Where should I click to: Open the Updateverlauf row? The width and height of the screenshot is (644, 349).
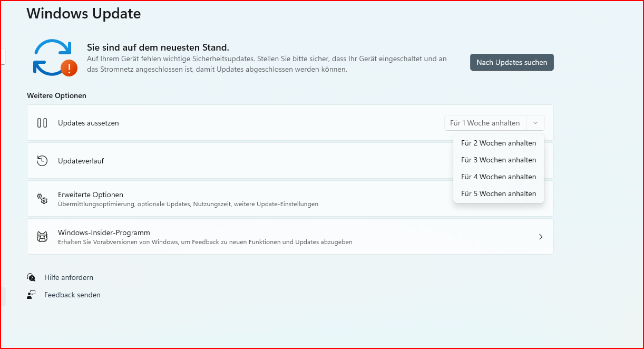290,161
